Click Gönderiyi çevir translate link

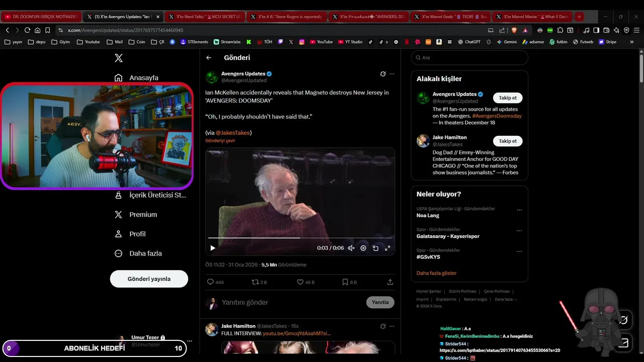220,141
